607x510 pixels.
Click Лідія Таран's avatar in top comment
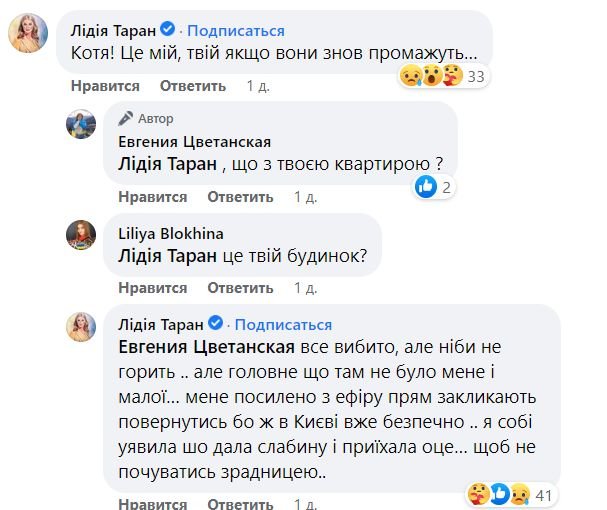[26, 36]
